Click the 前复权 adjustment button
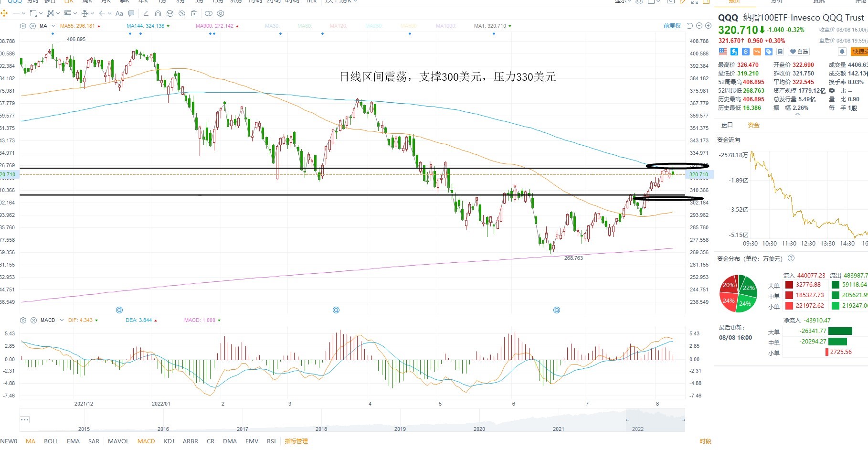 [x=672, y=26]
